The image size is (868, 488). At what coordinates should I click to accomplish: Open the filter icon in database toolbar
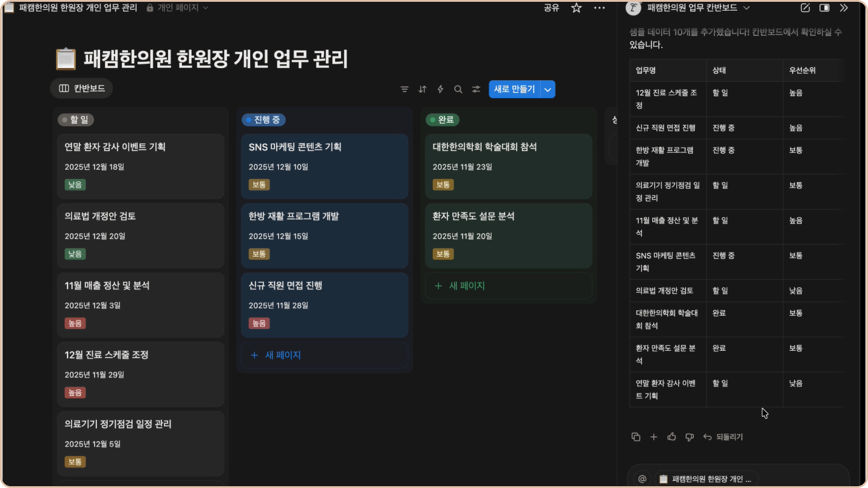click(x=404, y=89)
